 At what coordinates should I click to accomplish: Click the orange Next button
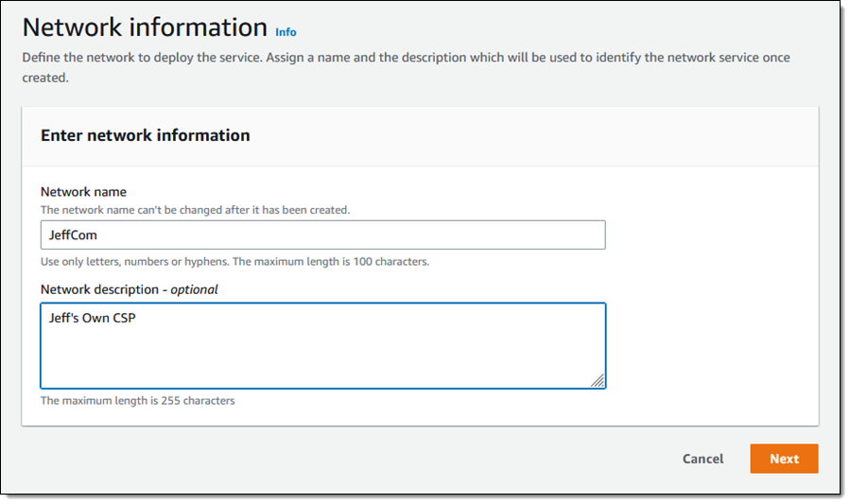tap(784, 459)
